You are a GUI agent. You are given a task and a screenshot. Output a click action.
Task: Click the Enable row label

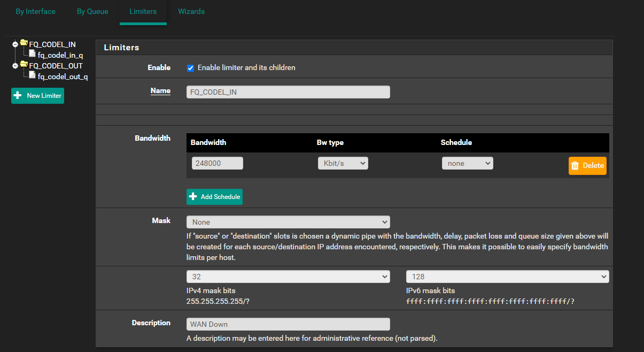(159, 68)
